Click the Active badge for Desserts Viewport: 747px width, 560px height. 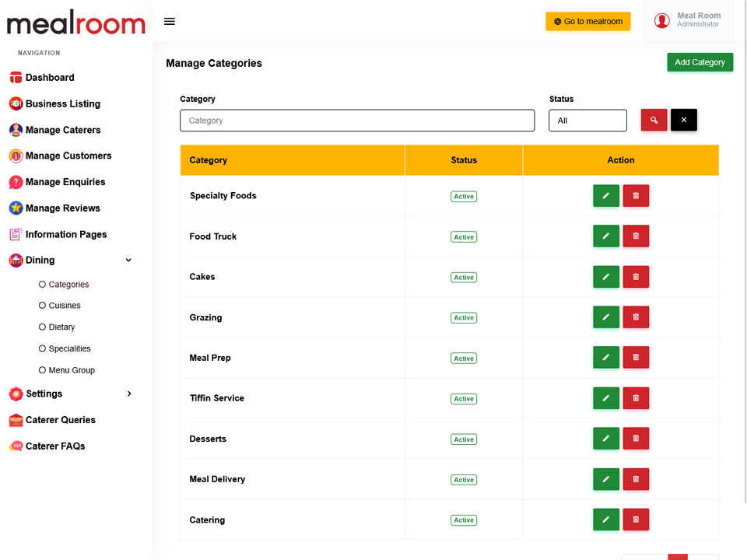click(464, 439)
